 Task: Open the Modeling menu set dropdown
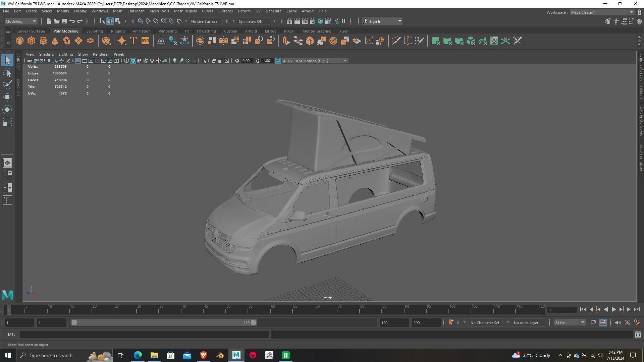pos(21,21)
